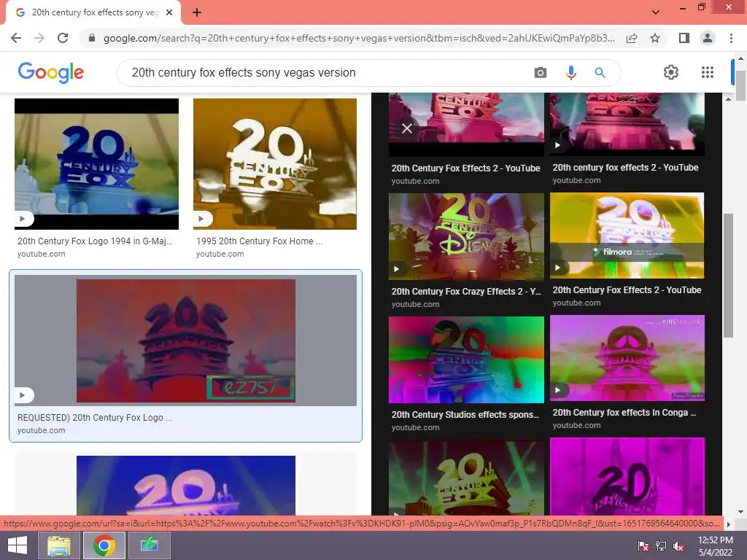Viewport: 747px width, 560px height.
Task: Open the 20th Century Fox Crazy Effects 2 thumbnail
Action: [466, 237]
